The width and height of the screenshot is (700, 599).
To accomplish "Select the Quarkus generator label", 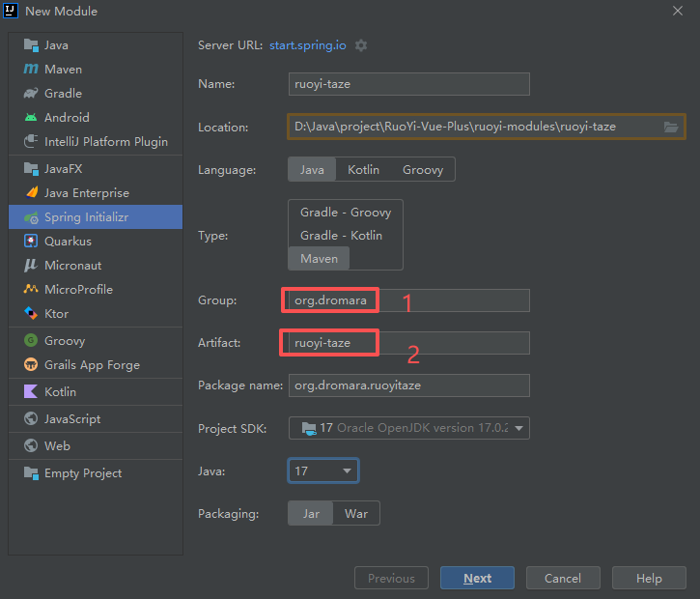I will [x=68, y=242].
